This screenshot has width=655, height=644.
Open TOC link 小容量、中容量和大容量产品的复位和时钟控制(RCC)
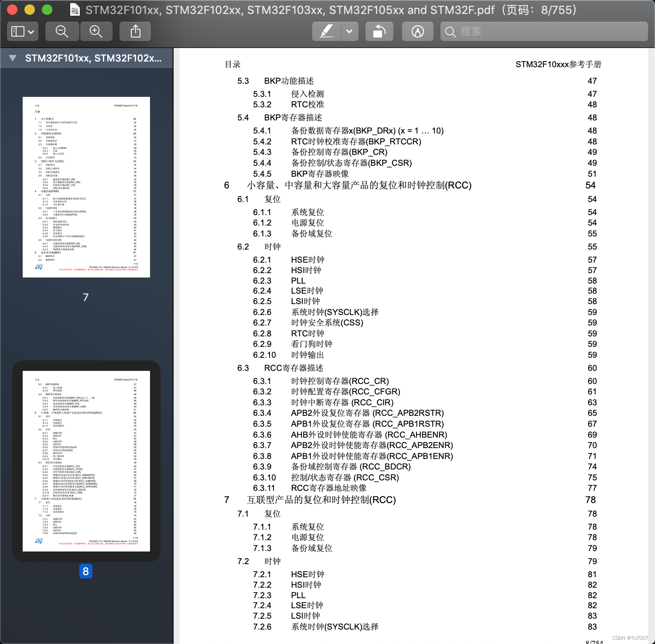tap(358, 185)
